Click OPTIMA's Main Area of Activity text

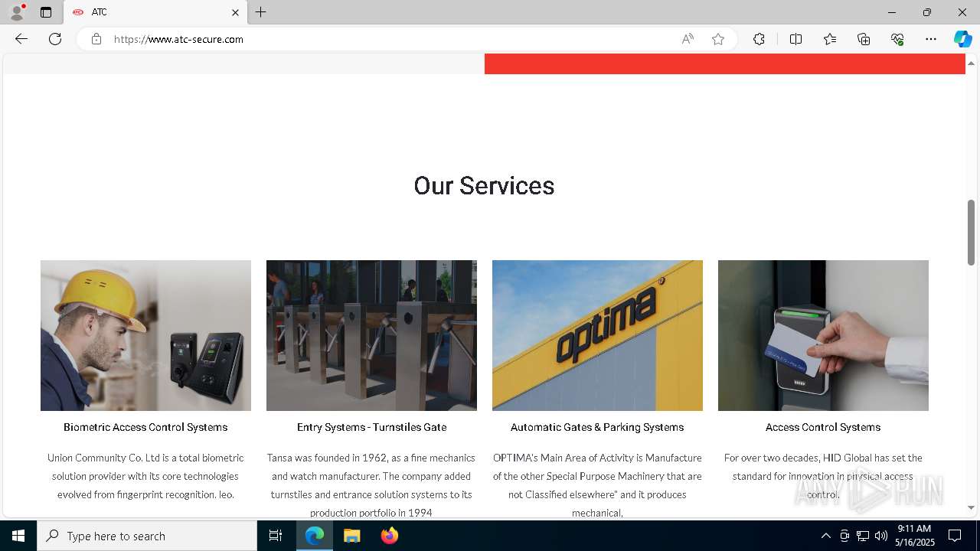click(x=597, y=485)
